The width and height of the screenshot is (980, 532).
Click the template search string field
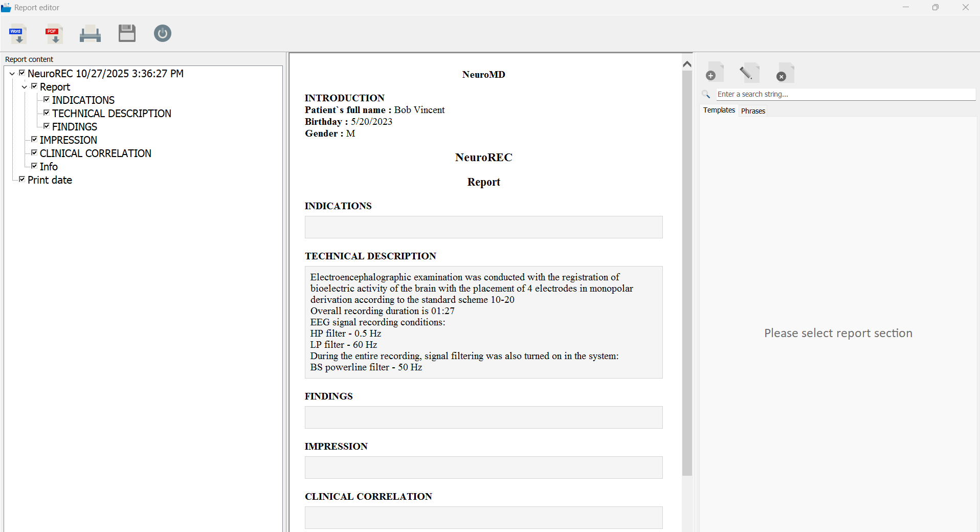pos(844,95)
